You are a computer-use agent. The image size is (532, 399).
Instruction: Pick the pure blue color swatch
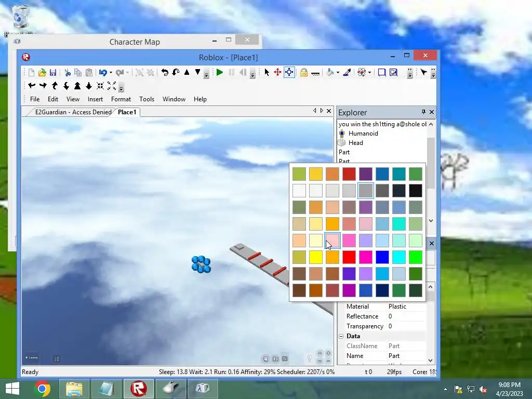pyautogui.click(x=382, y=257)
